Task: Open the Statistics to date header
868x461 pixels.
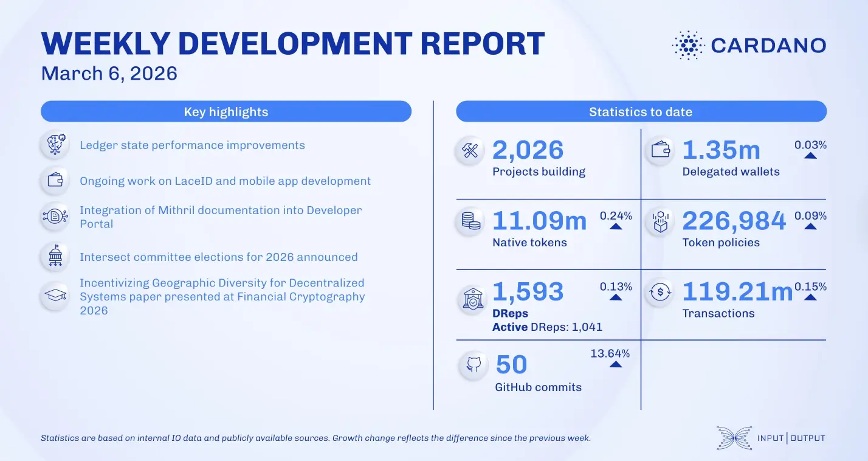Action: click(x=641, y=111)
